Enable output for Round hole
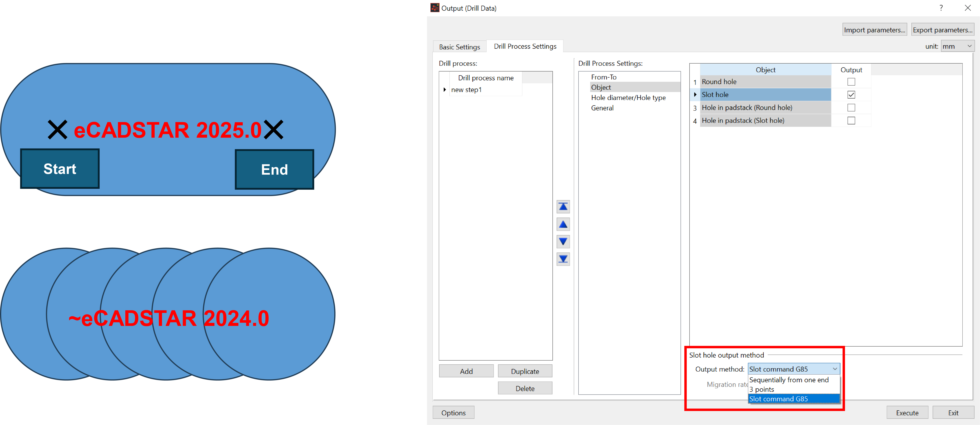980x425 pixels. (x=851, y=82)
